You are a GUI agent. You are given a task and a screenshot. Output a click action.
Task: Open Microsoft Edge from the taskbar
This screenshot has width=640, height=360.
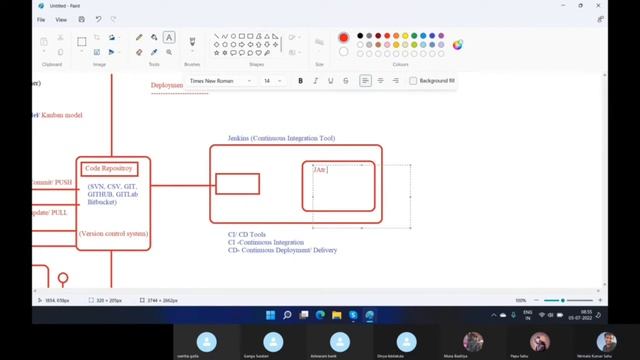click(320, 315)
